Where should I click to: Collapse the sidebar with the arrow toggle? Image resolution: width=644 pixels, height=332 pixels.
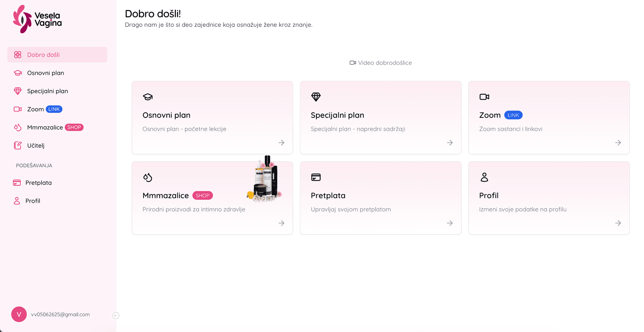click(x=116, y=316)
